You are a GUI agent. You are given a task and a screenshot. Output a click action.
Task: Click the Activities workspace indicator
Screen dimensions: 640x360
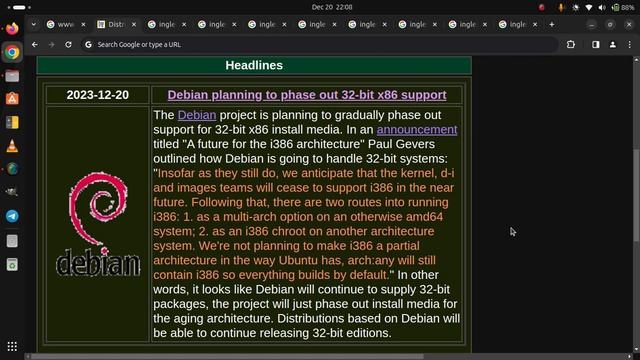[19, 7]
